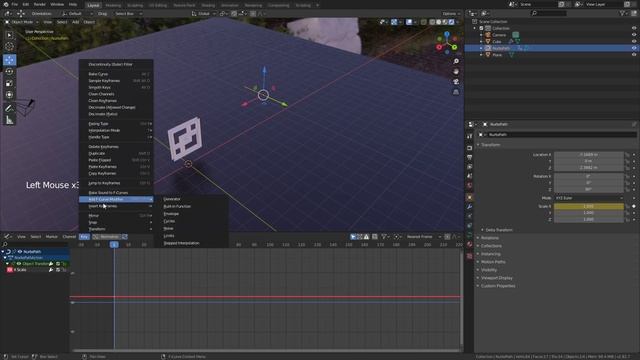The height and width of the screenshot is (360, 640).
Task: Open the Object properties tab icon
Action: pos(469,197)
